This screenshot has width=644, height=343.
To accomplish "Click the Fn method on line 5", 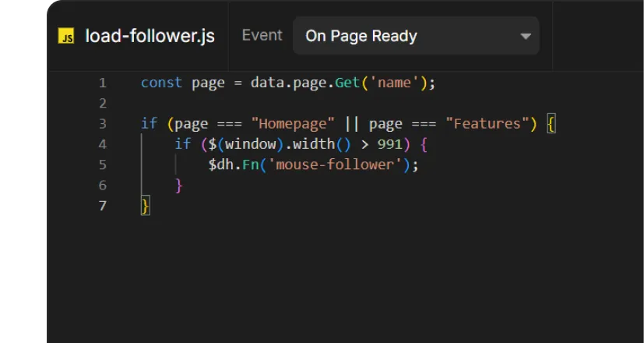I will click(250, 165).
